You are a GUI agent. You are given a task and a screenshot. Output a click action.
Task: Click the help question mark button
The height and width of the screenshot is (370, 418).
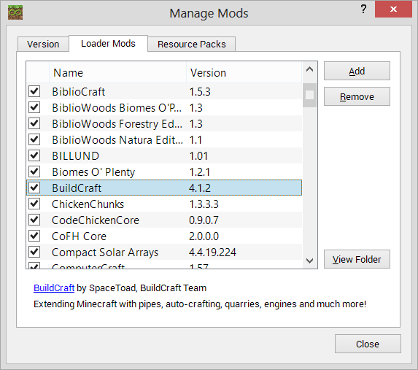(x=363, y=9)
